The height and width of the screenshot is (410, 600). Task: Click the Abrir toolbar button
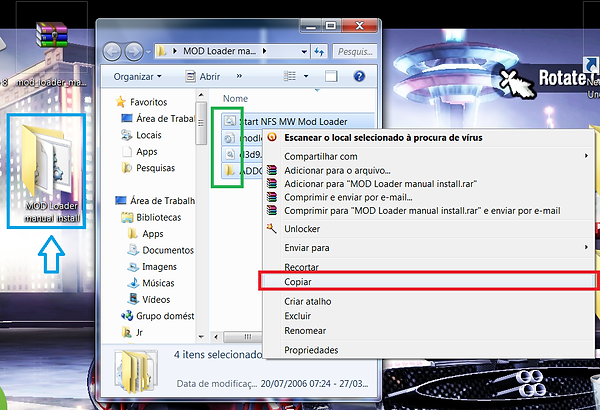click(203, 77)
